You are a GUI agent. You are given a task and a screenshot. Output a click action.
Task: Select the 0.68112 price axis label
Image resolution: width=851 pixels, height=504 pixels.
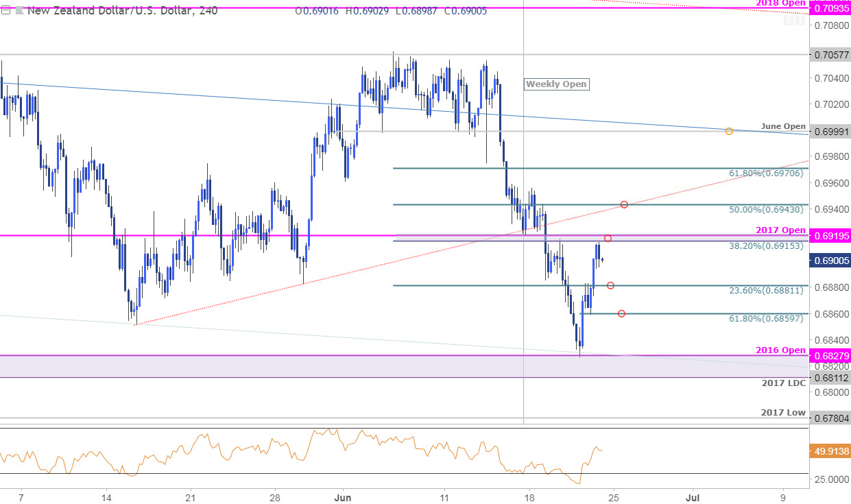830,377
